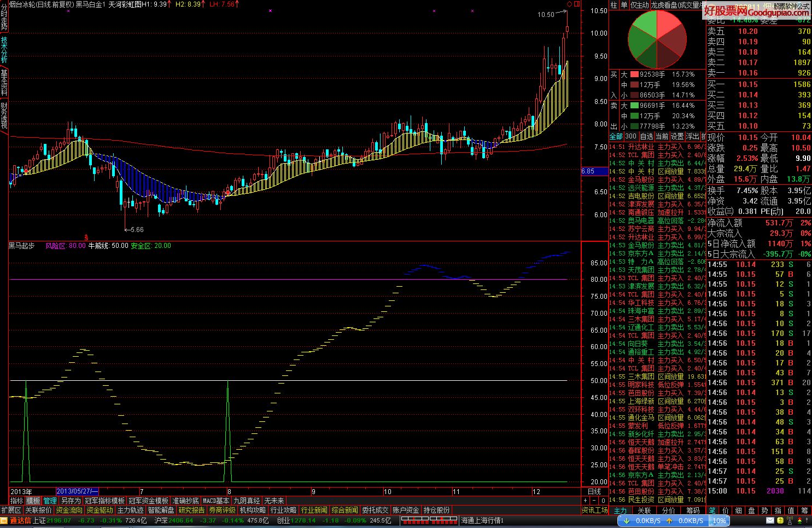Open the 主力轨迹 tab

pyautogui.click(x=130, y=510)
